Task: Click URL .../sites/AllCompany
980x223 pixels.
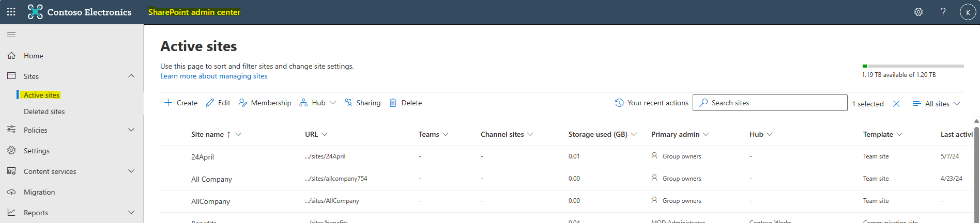Action: pos(332,201)
